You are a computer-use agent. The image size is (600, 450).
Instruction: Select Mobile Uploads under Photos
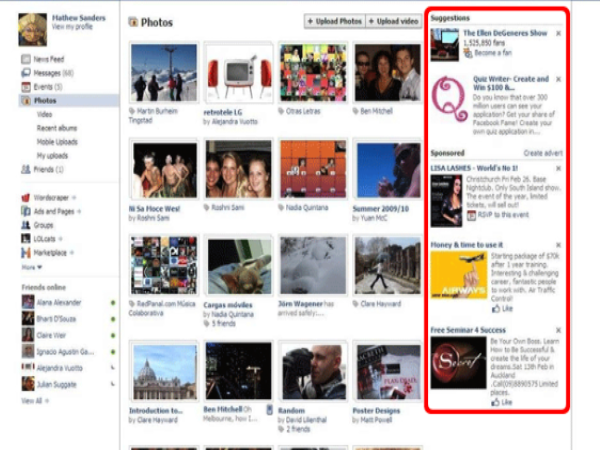pos(59,142)
